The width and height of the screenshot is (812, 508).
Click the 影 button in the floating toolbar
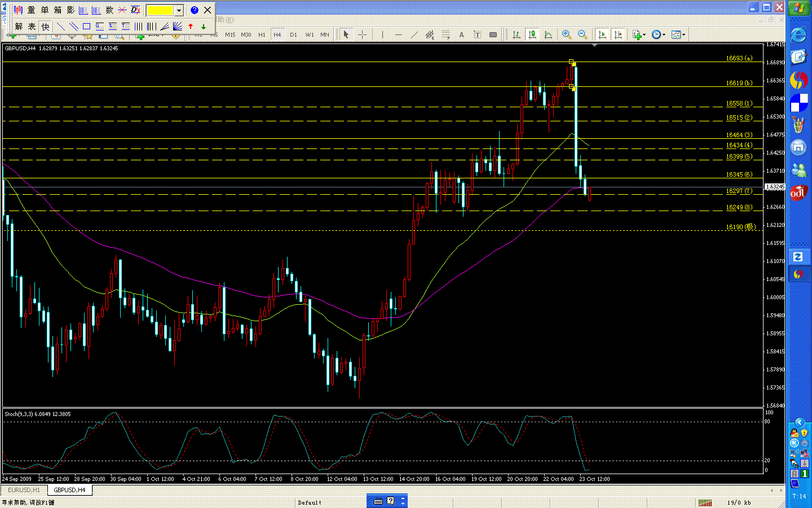click(x=70, y=10)
